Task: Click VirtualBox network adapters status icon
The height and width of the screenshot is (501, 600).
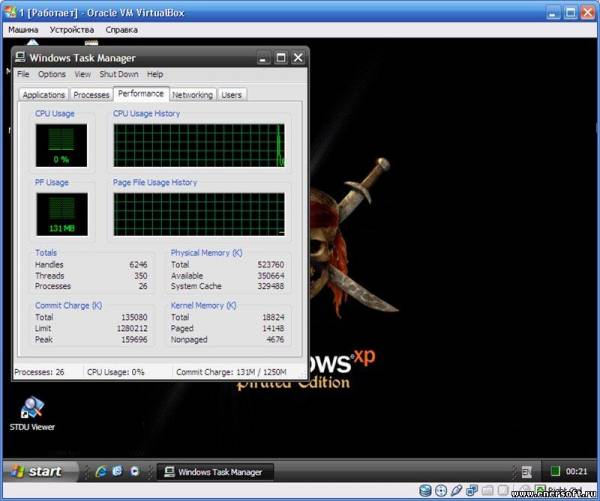Action: pyautogui.click(x=472, y=491)
